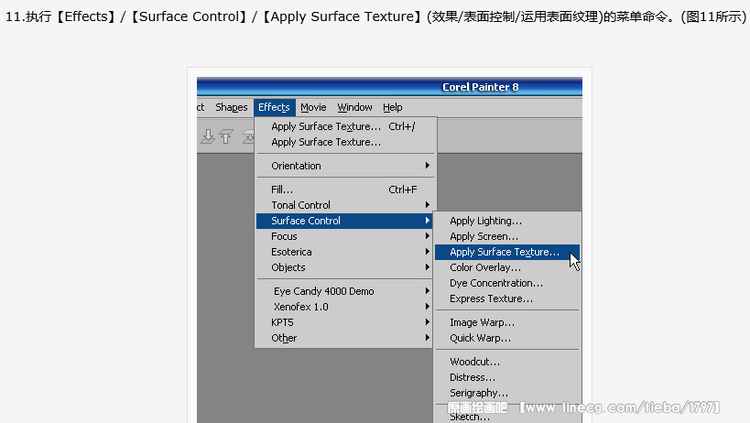
Task: Select Apply Surface Texture in Surface Control submenu
Action: tap(507, 252)
